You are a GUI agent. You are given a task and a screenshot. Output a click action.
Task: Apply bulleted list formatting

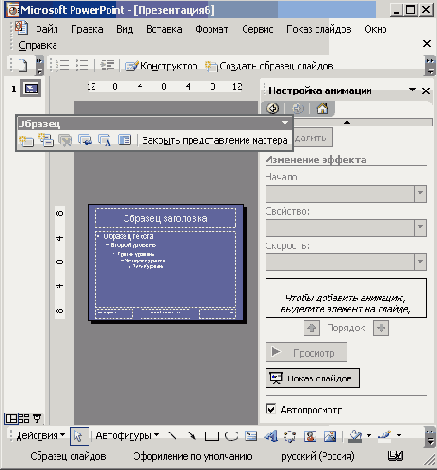82,65
